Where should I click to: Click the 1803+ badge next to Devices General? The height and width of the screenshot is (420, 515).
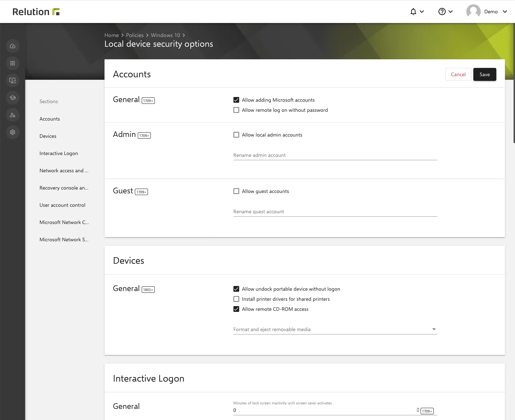148,290
